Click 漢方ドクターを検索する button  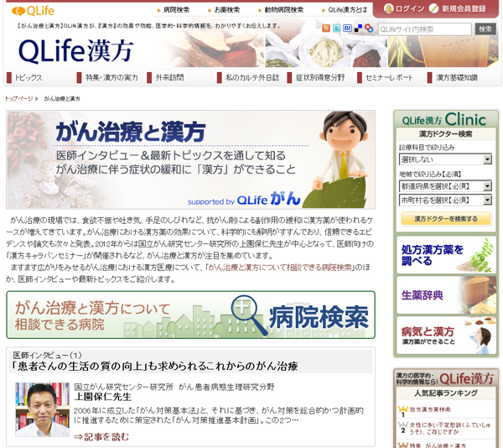(x=446, y=219)
